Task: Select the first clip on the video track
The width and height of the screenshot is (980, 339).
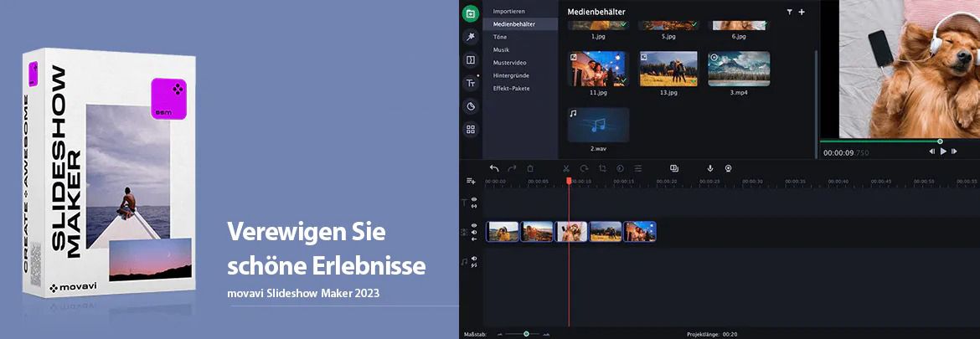Action: point(503,232)
